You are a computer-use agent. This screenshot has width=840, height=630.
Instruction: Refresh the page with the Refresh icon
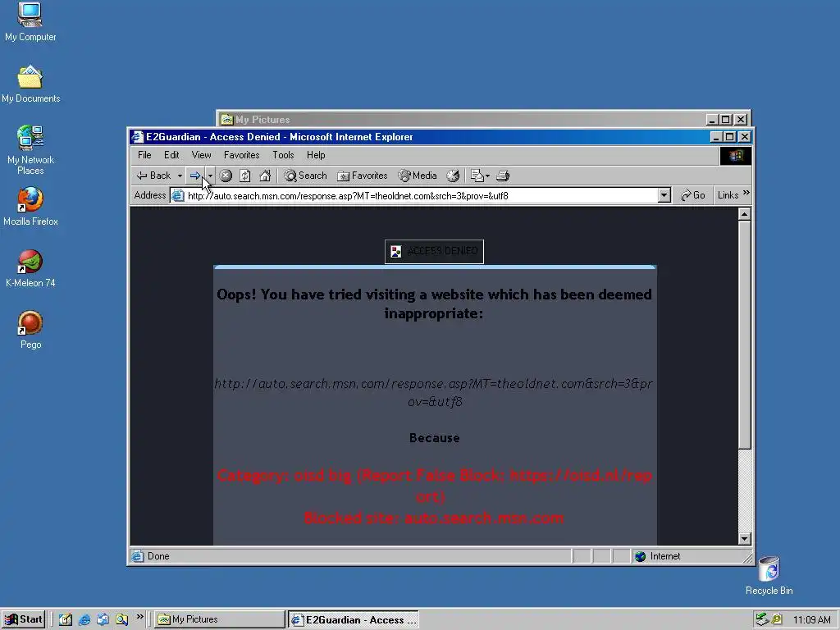coord(245,176)
